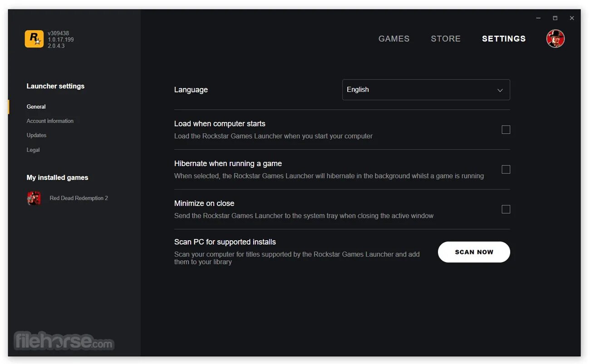Expand the Language dropdown chevron arrow

click(500, 90)
